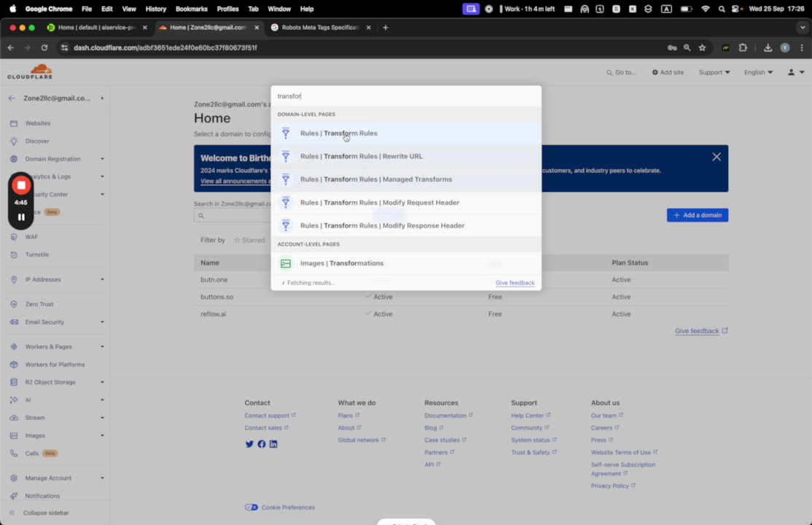Open the Support dropdown

(714, 72)
